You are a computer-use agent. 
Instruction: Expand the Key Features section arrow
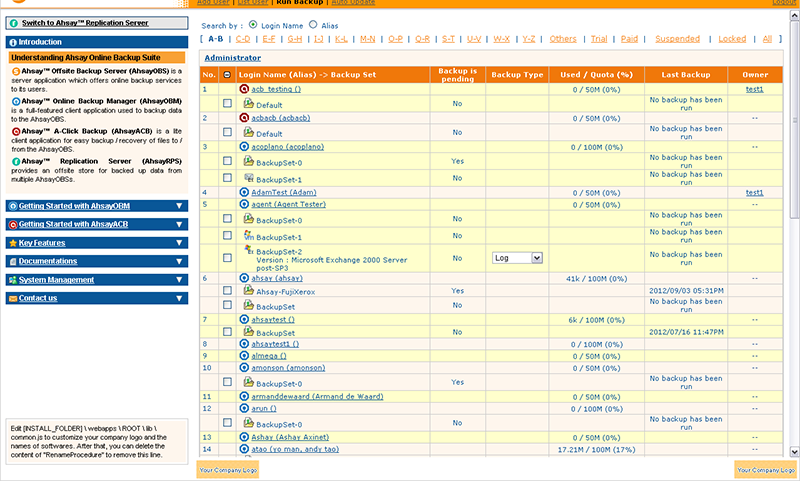pos(179,243)
